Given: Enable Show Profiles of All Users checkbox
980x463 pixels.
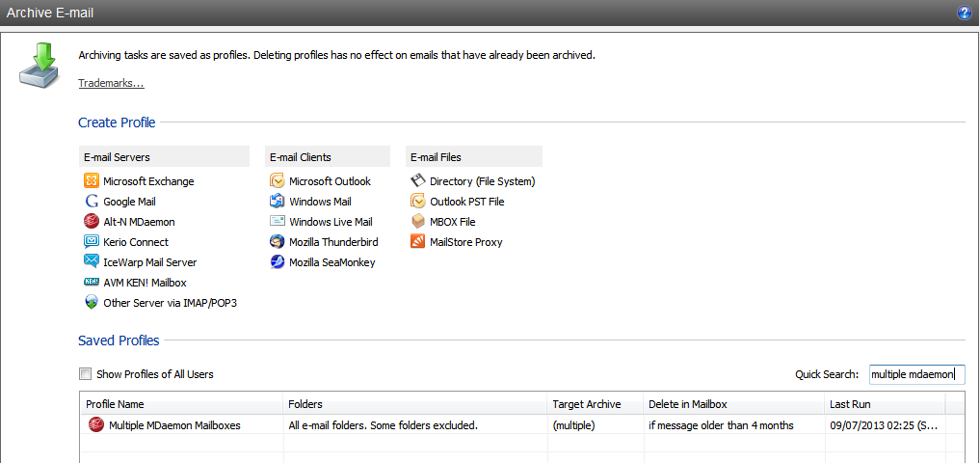Looking at the screenshot, I should click(85, 374).
